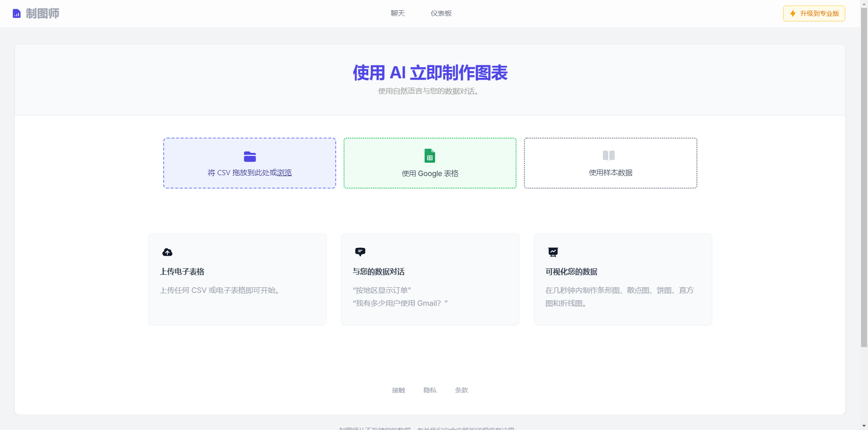Open the 隐私 privacy link
Screen dimensions: 868x430
pyautogui.click(x=430, y=390)
